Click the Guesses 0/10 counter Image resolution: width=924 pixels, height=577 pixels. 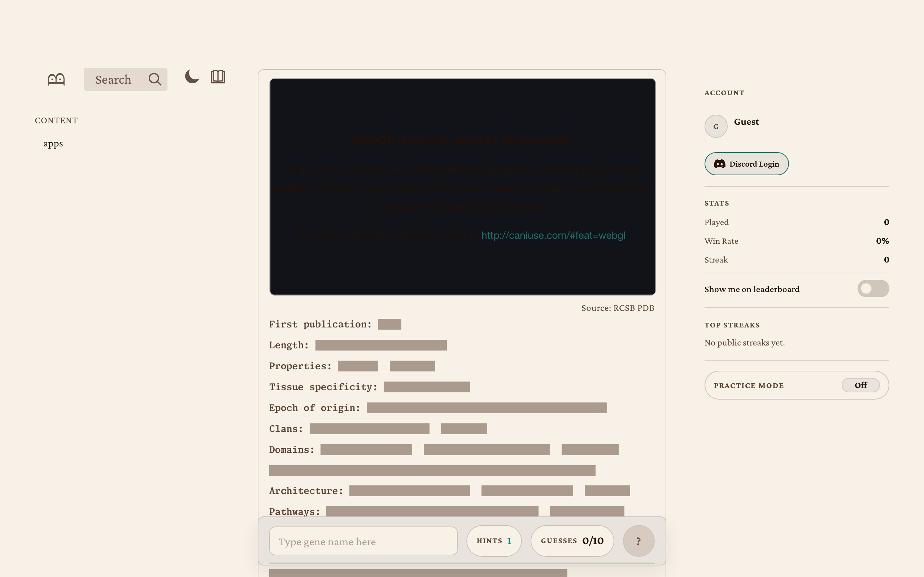572,541
